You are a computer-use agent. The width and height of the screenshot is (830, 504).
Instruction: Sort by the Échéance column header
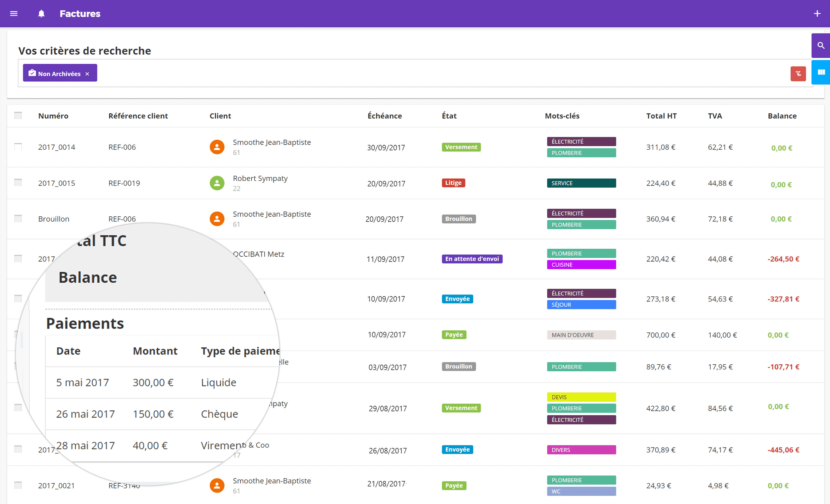[x=385, y=116]
